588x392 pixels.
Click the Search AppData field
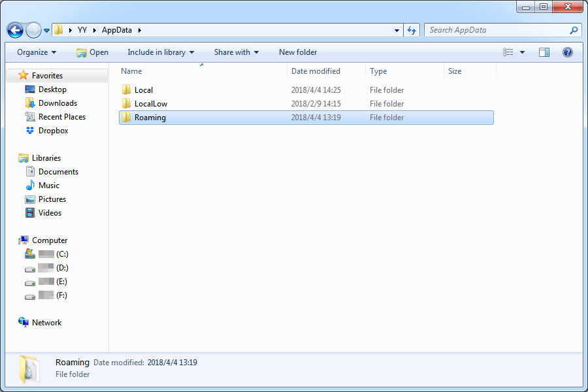(x=502, y=30)
